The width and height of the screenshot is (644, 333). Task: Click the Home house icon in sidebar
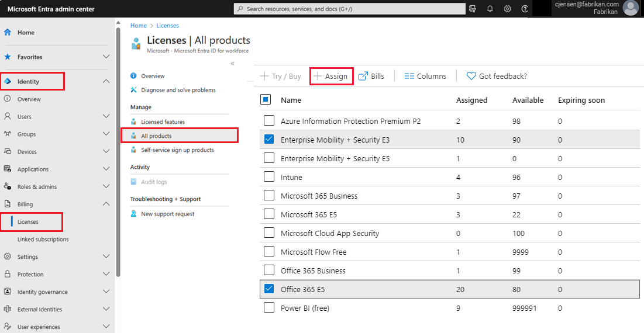coord(8,33)
